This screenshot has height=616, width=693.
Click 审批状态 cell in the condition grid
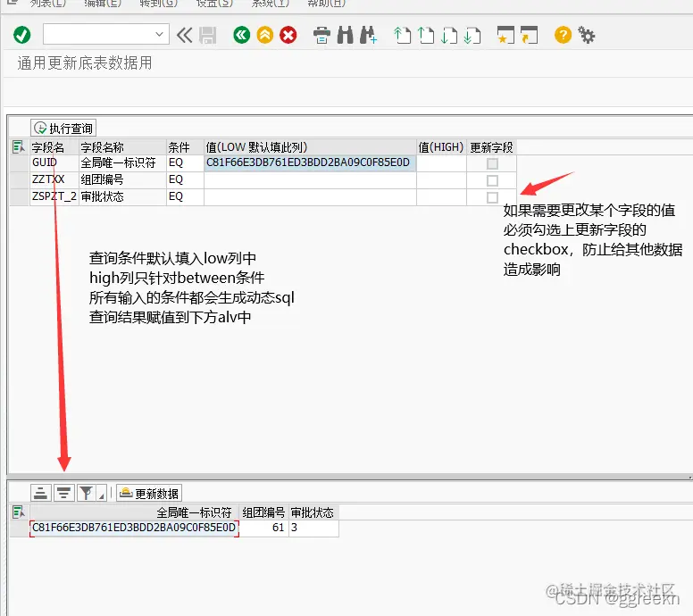pos(122,196)
